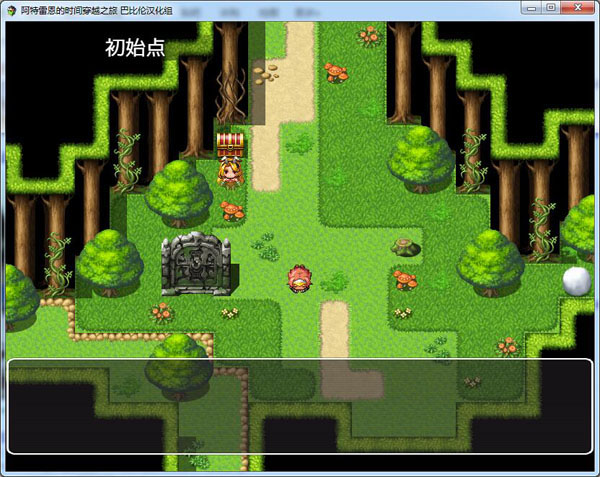Click the tree trunk with twisted roots

[x=230, y=73]
